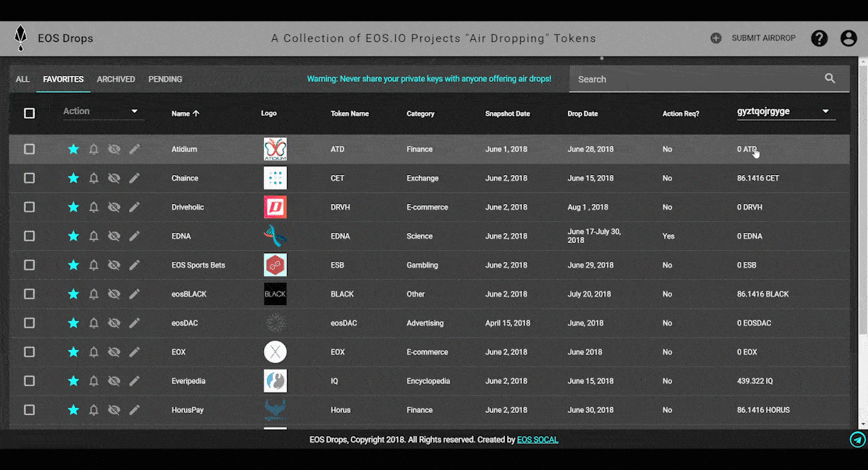This screenshot has height=470, width=868.
Task: Hide EOS Sports Bets using eye icon
Action: tap(114, 265)
